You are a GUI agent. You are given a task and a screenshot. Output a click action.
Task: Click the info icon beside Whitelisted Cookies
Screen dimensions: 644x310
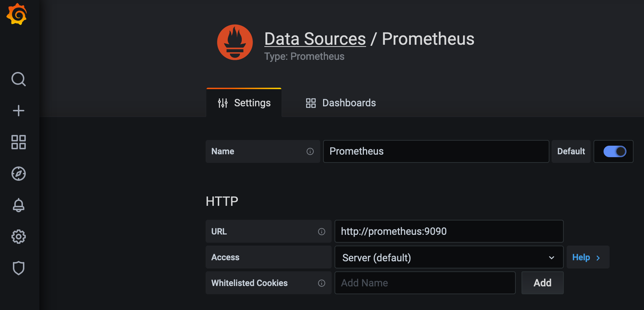[322, 283]
